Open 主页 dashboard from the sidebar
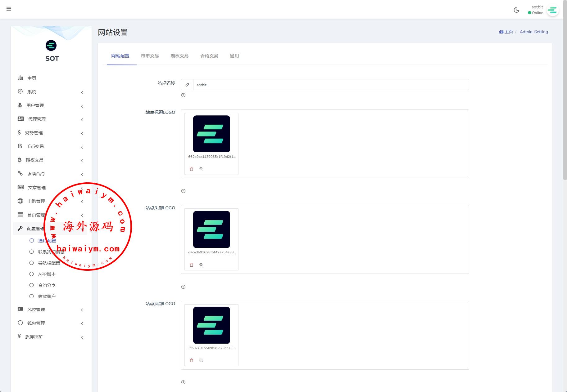The height and width of the screenshot is (392, 567). [x=31, y=78]
